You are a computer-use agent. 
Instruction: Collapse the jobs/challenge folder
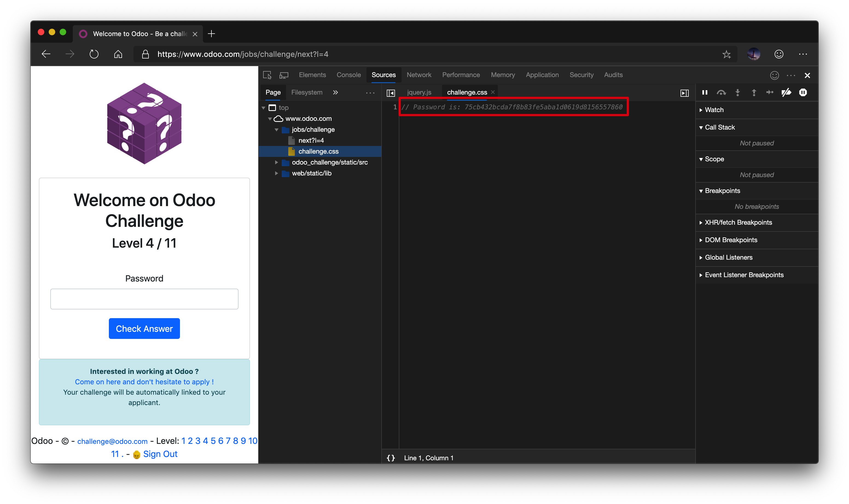coord(276,130)
